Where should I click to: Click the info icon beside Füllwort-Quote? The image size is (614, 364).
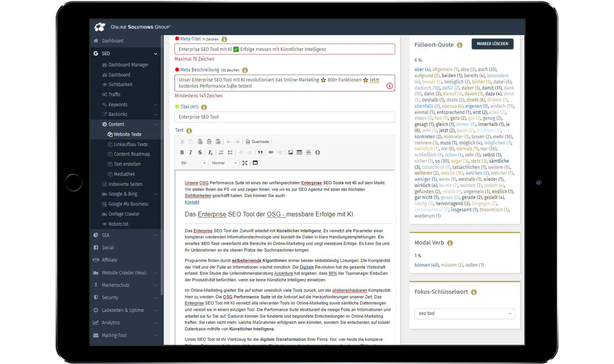click(x=460, y=45)
